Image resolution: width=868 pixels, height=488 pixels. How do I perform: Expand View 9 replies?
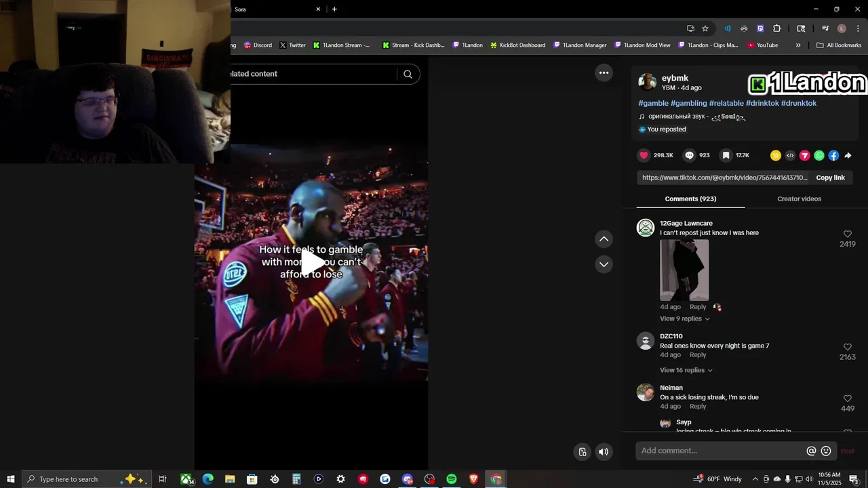coord(684,319)
